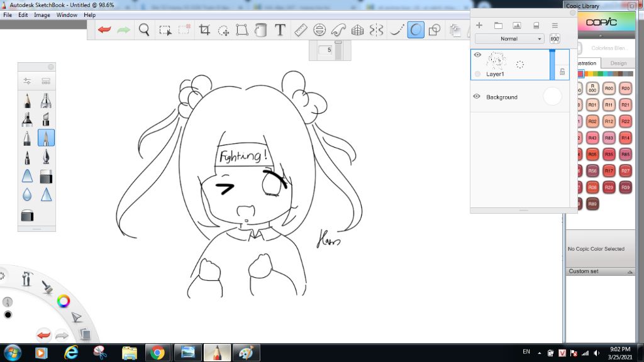Pick the fountain pen nib brush

click(46, 156)
